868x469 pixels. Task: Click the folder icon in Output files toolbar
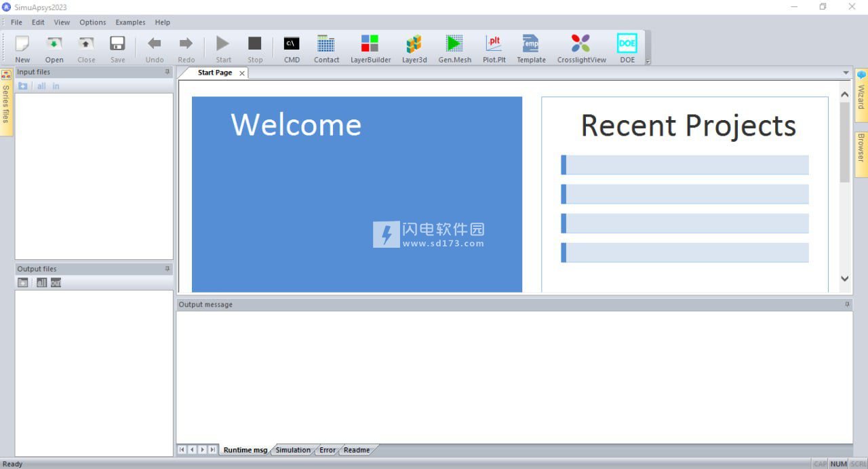point(23,282)
